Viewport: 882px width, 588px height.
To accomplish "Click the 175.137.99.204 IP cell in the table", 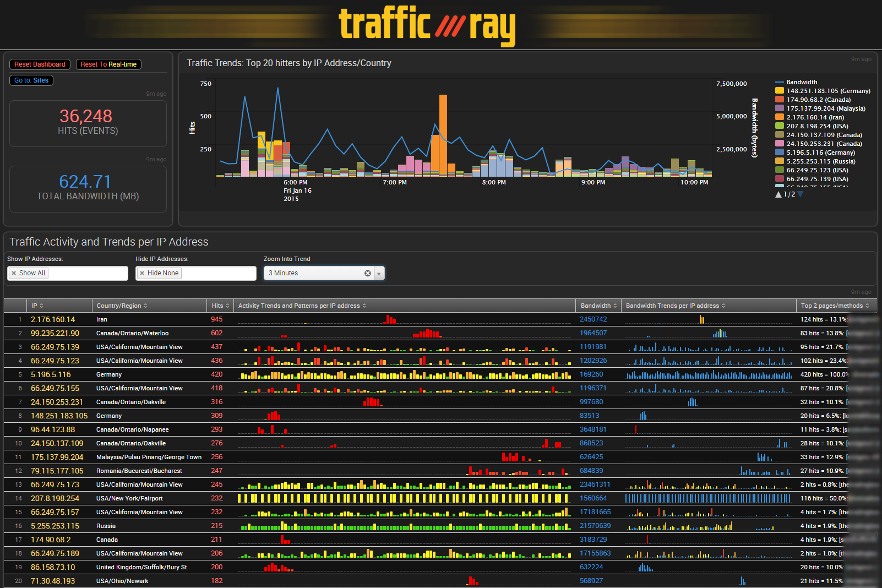I will (x=57, y=457).
